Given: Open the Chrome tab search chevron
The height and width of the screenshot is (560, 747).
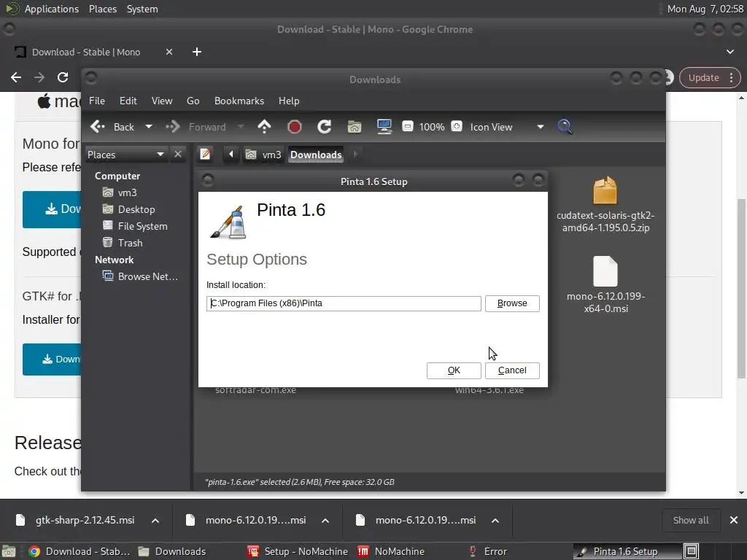Looking at the screenshot, I should (729, 52).
